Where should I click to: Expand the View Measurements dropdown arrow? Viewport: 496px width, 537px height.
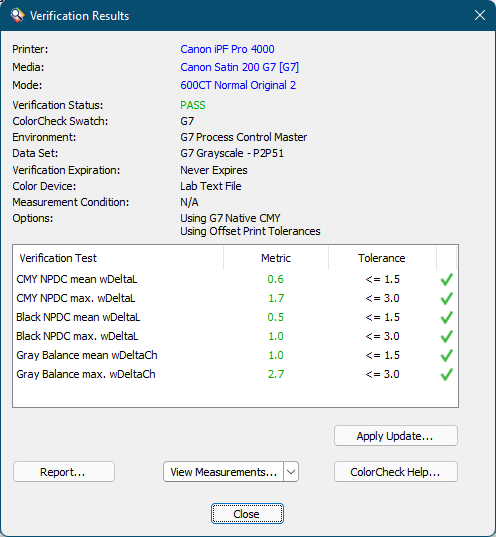pos(291,472)
